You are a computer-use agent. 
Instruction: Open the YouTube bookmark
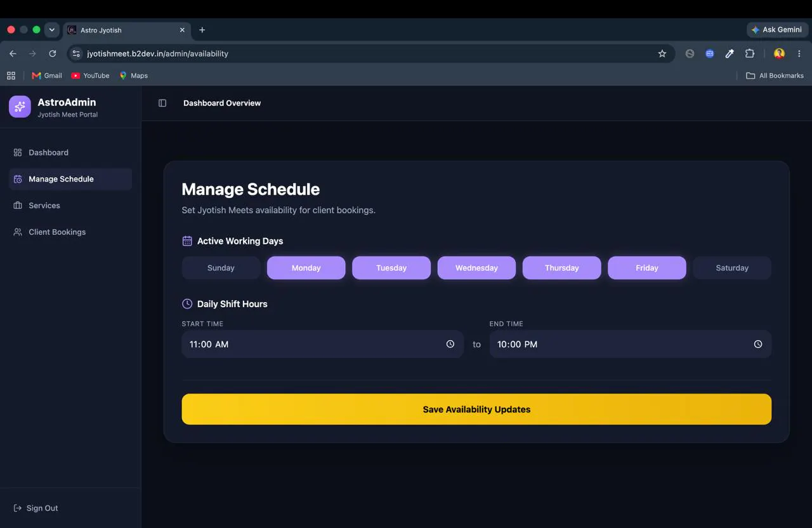point(90,76)
